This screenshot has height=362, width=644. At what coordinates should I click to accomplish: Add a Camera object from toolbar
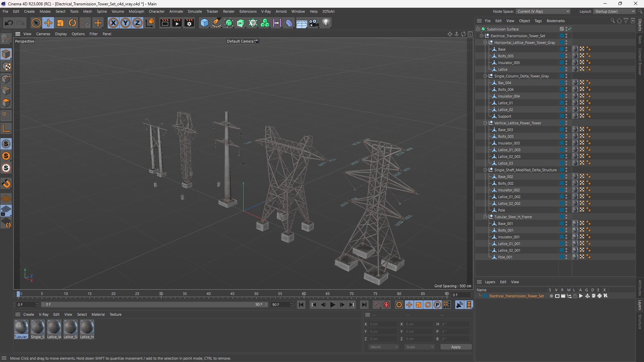click(x=314, y=23)
